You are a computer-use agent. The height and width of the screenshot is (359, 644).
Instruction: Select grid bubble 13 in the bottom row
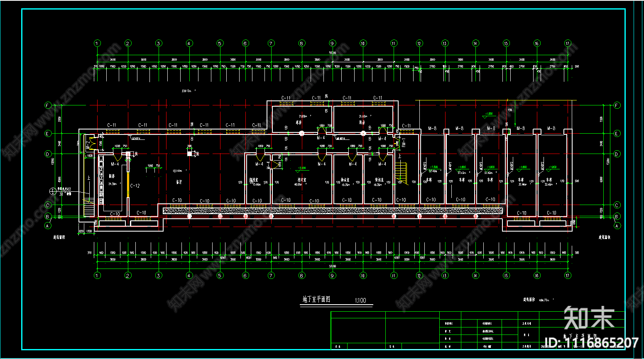pos(445,275)
